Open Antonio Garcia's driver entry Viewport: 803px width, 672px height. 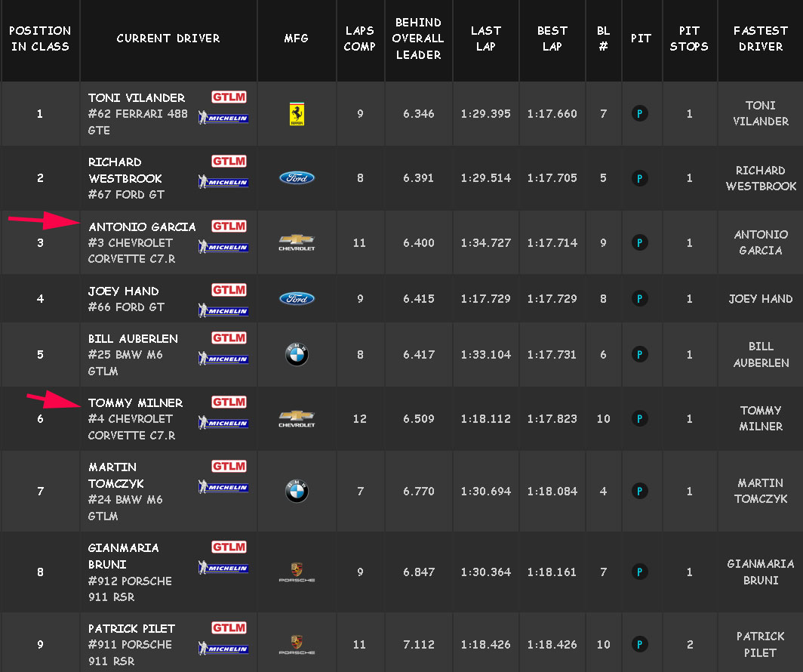point(142,227)
